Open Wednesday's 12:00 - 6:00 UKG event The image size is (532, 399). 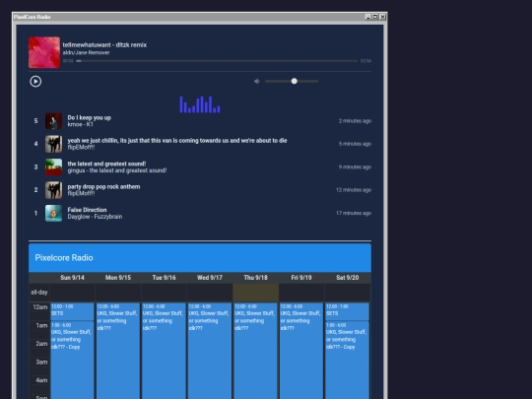(210, 351)
